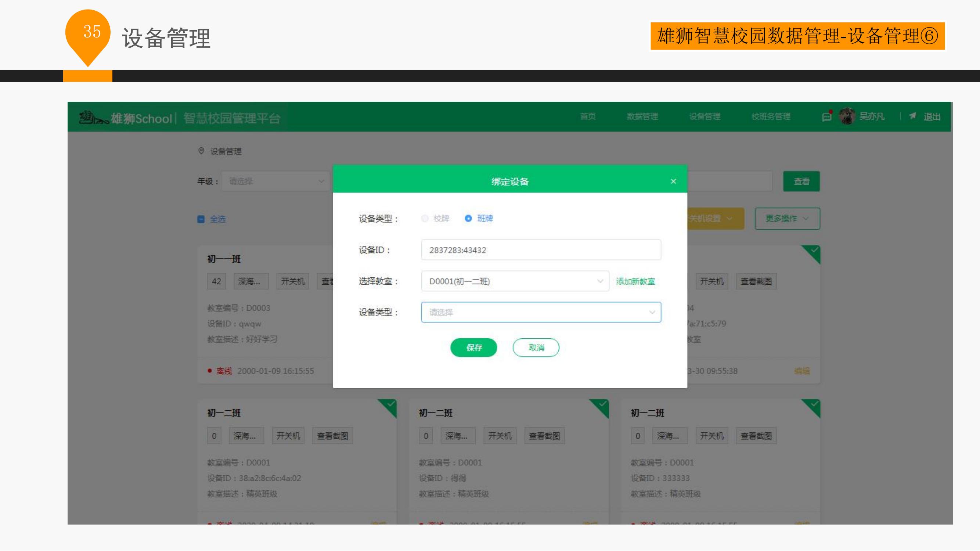Click 查看截图 on top-right card
The height and width of the screenshot is (551, 980).
coord(756,281)
